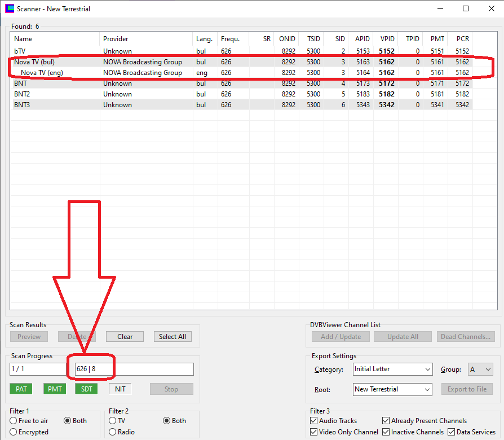Sort by the PMT column header
The image size is (504, 440).
point(435,39)
